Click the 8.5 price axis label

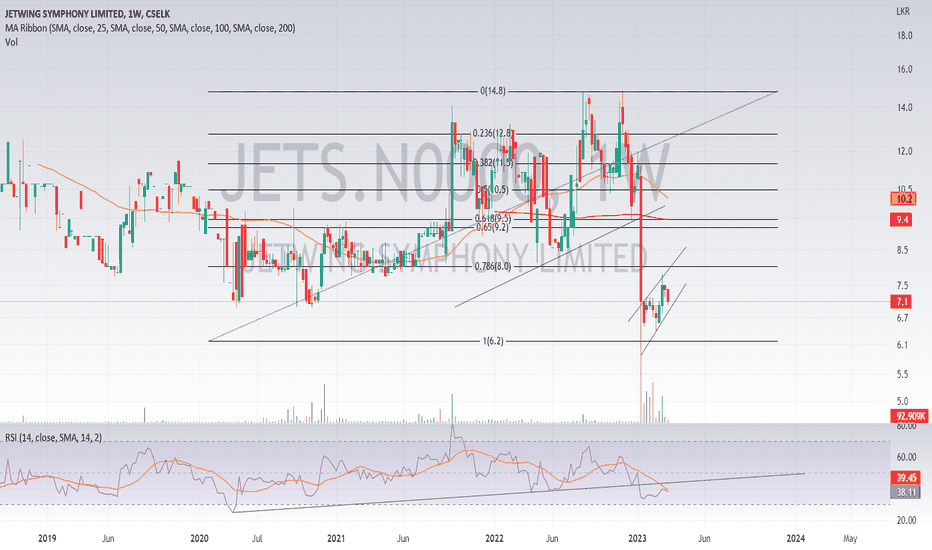coord(903,250)
